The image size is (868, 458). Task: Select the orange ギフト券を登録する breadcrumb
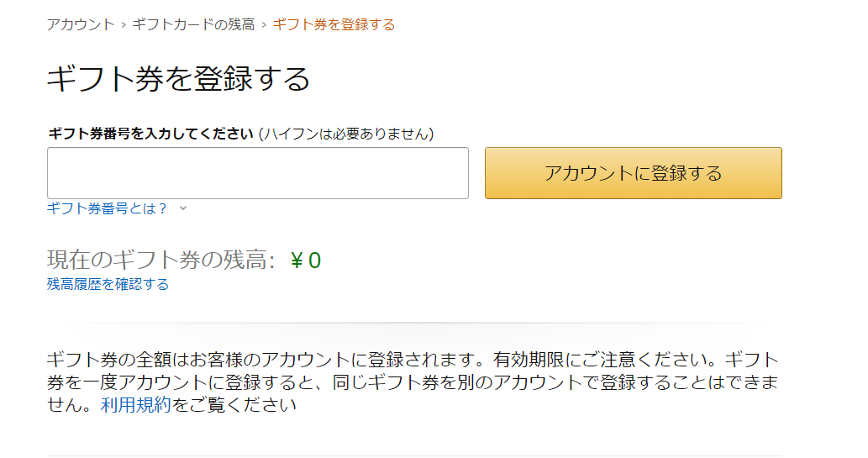[334, 24]
